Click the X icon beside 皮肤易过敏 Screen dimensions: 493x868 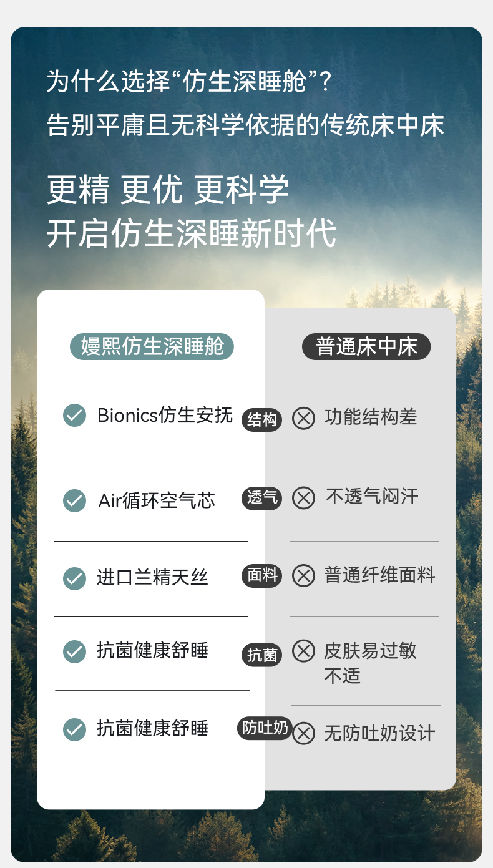pyautogui.click(x=303, y=651)
